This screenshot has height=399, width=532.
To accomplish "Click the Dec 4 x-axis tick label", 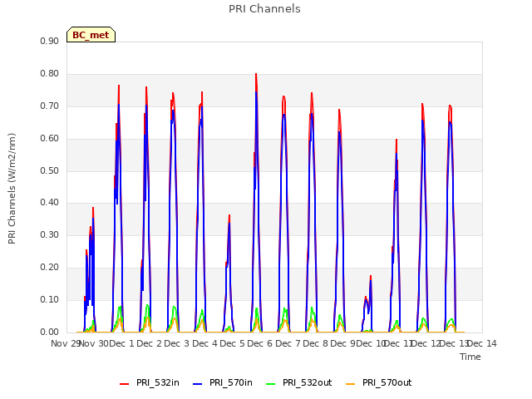I will (205, 343).
